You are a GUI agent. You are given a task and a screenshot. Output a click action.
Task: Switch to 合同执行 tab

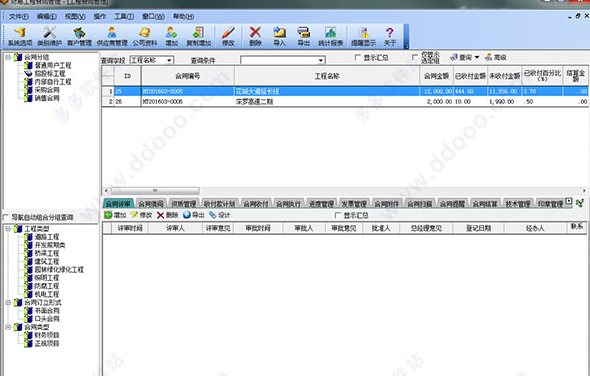point(289,204)
